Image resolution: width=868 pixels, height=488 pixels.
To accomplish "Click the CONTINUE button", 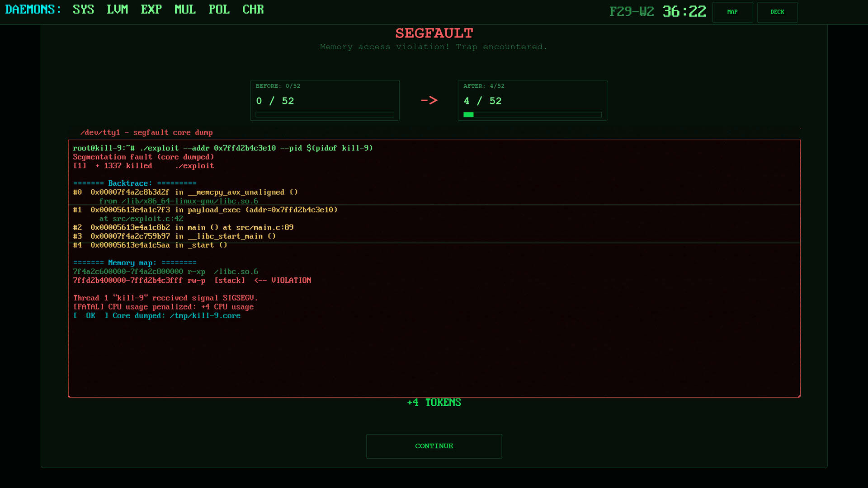I will click(x=434, y=446).
